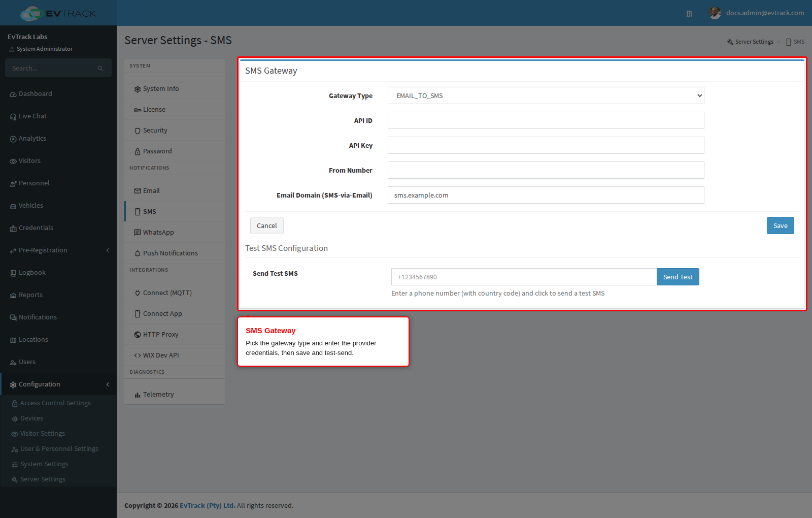Open Dashboard from the left sidebar

tap(58, 94)
